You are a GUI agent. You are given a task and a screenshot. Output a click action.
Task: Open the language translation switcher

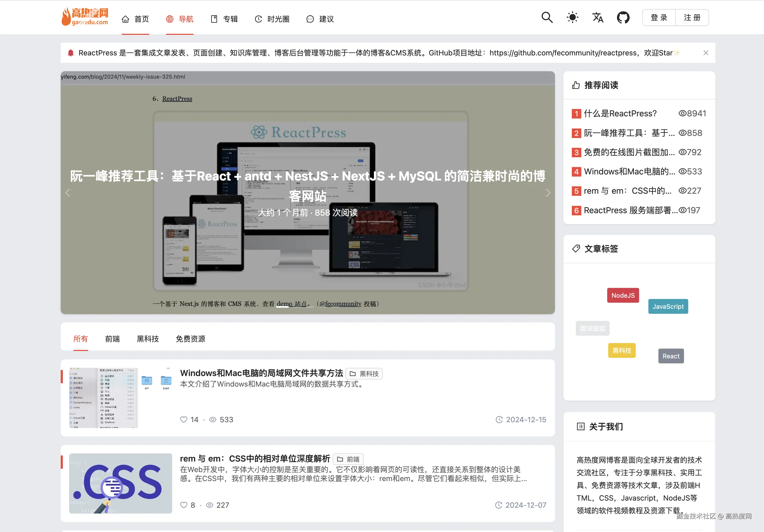coord(598,17)
